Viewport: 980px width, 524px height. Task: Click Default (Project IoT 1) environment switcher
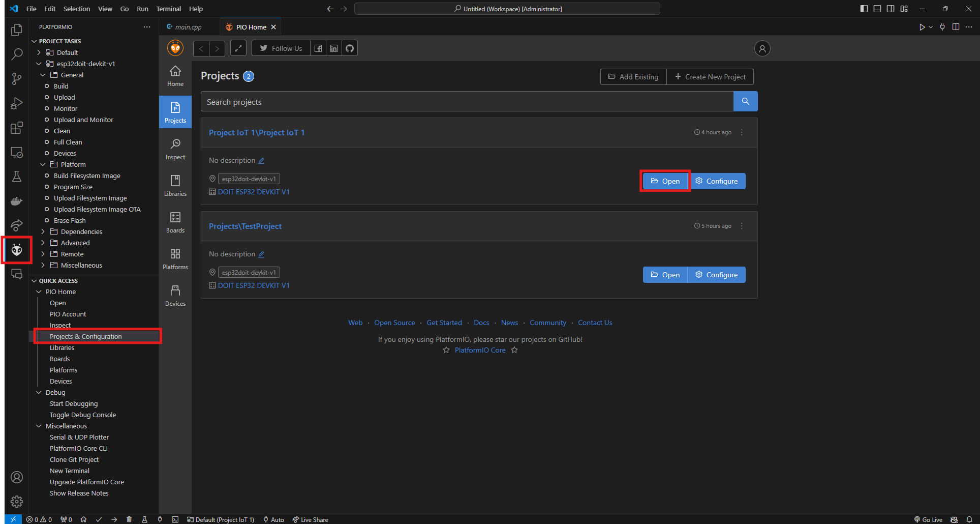coord(221,519)
